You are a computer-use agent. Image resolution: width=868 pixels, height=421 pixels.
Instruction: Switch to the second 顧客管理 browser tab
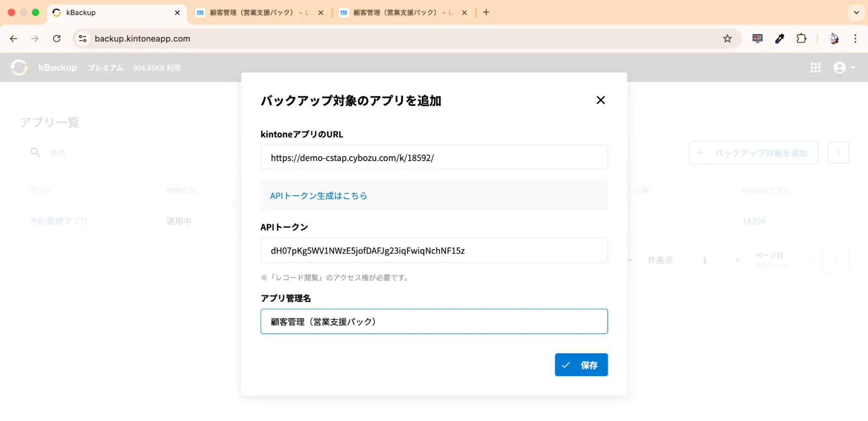tap(260, 13)
